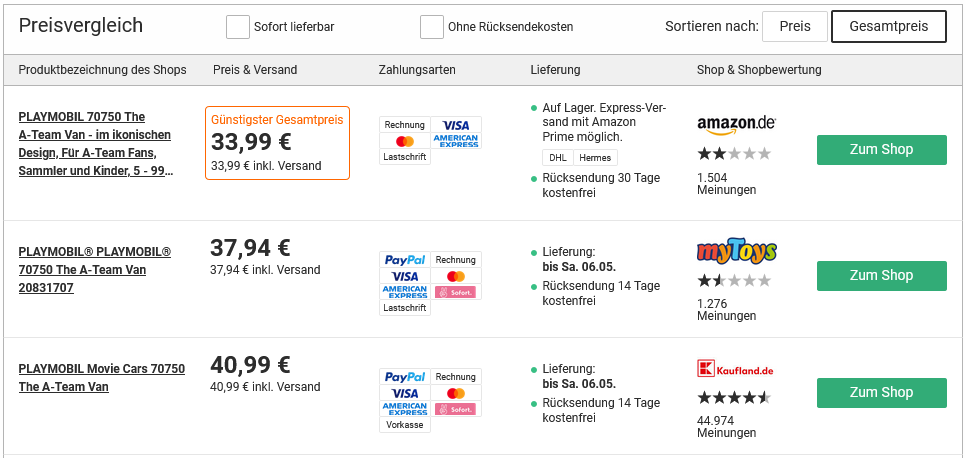Click the amazon.de shop logo

(x=736, y=124)
